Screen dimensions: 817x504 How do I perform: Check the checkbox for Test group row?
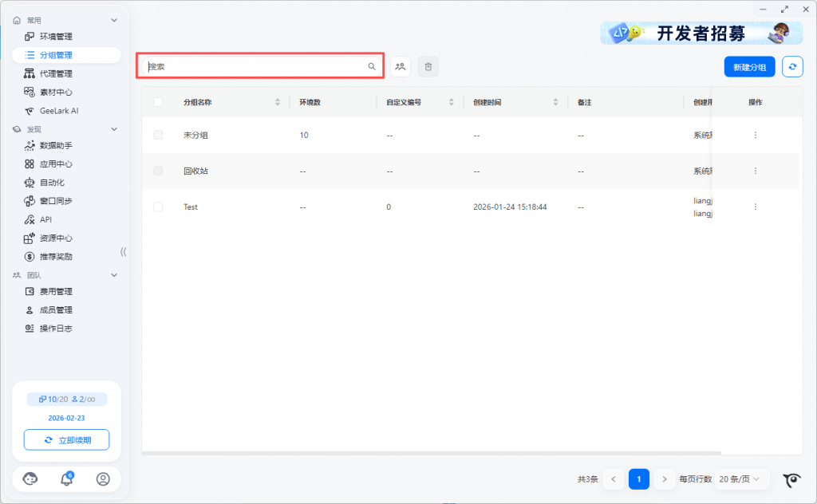158,207
